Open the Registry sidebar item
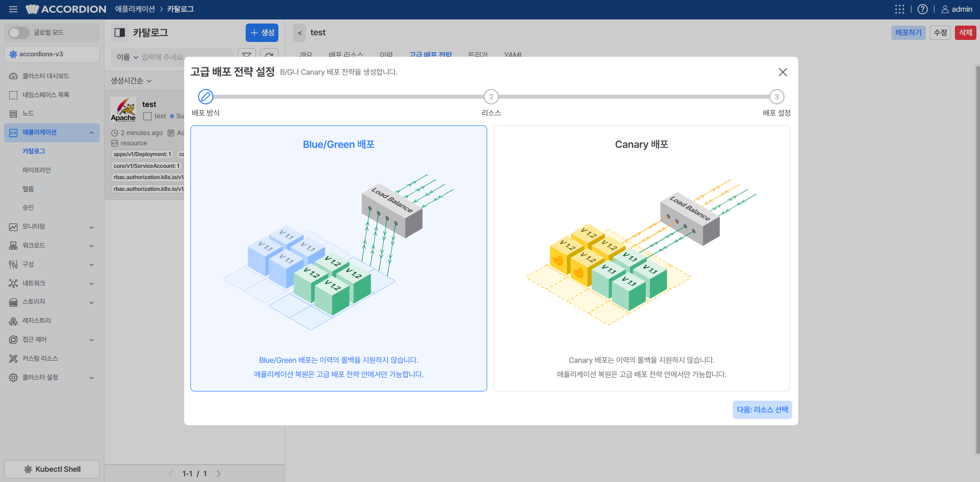Image resolution: width=980 pixels, height=482 pixels. coord(52,321)
